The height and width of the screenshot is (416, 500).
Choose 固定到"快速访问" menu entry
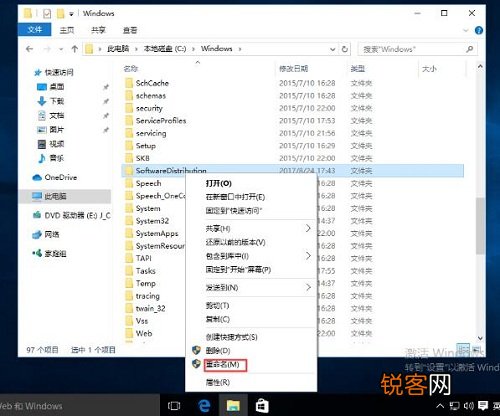tap(234, 211)
